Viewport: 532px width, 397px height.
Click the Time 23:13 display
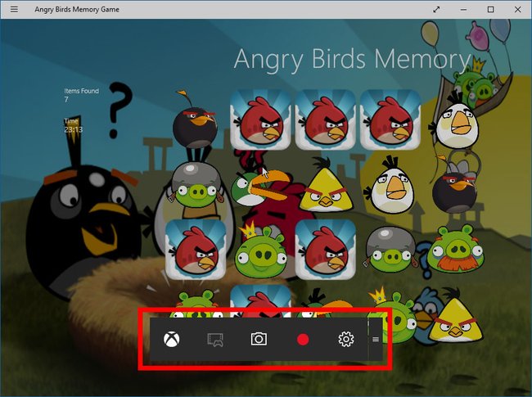tap(74, 125)
